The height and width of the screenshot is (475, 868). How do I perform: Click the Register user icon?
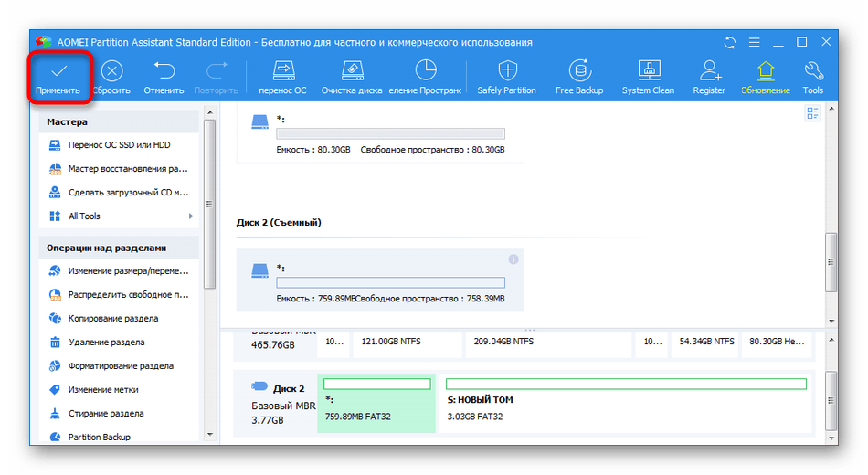click(709, 71)
